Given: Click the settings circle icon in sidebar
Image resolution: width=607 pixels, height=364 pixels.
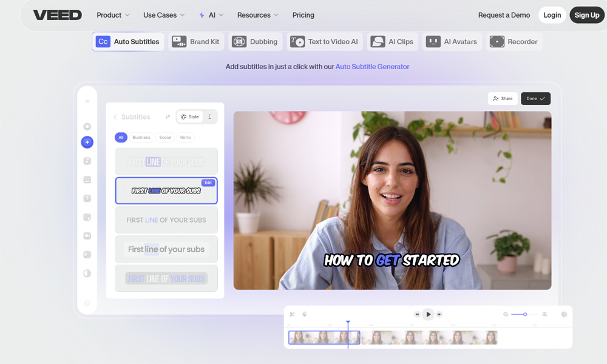Looking at the screenshot, I should pyautogui.click(x=87, y=127).
